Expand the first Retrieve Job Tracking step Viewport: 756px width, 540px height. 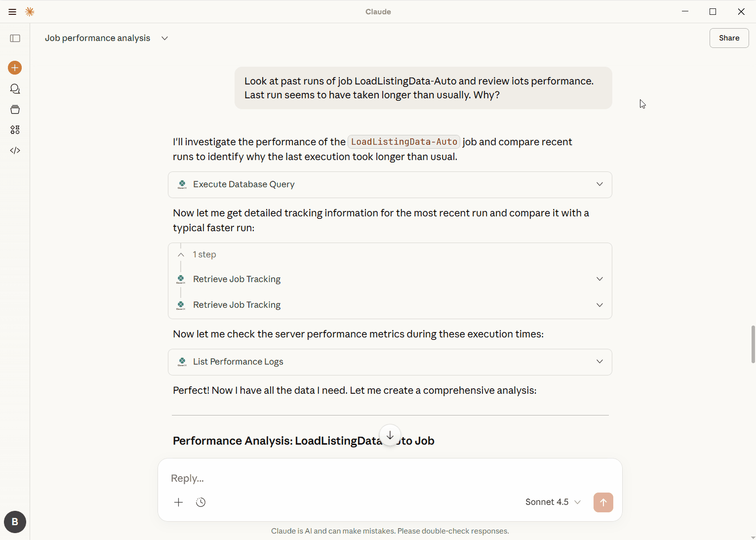tap(599, 279)
